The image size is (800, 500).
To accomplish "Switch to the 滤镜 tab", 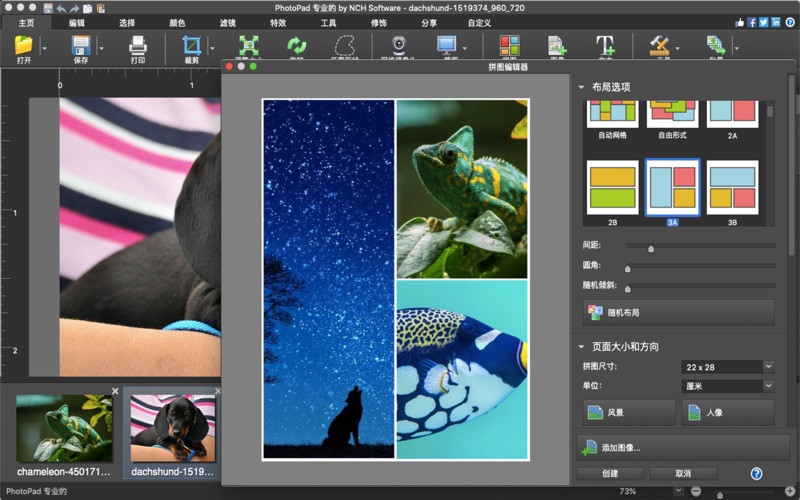I will pyautogui.click(x=227, y=22).
